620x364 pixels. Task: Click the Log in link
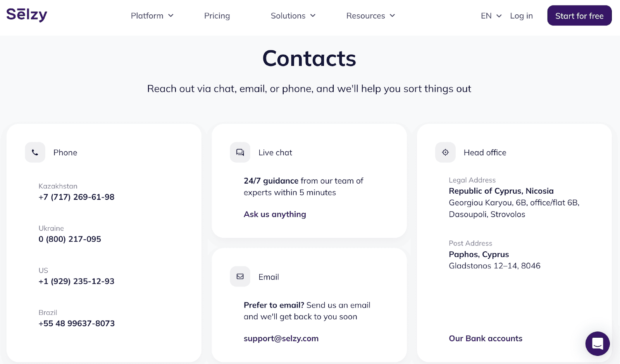point(521,16)
